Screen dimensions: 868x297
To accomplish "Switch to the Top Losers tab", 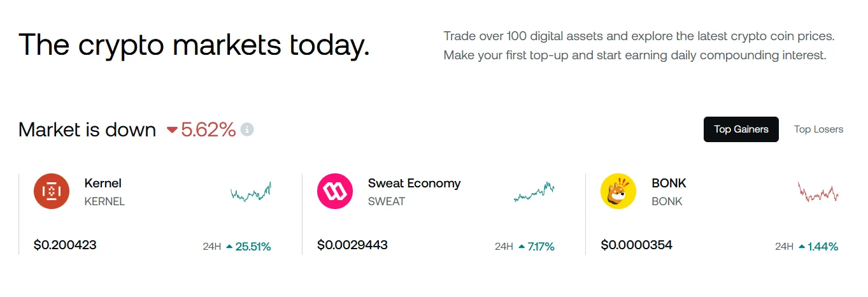I will coord(818,129).
